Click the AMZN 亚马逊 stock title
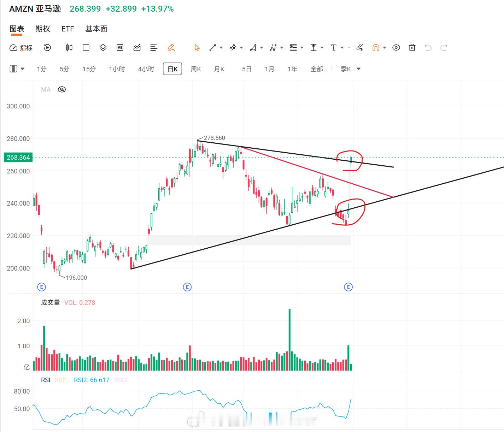 [x=35, y=9]
